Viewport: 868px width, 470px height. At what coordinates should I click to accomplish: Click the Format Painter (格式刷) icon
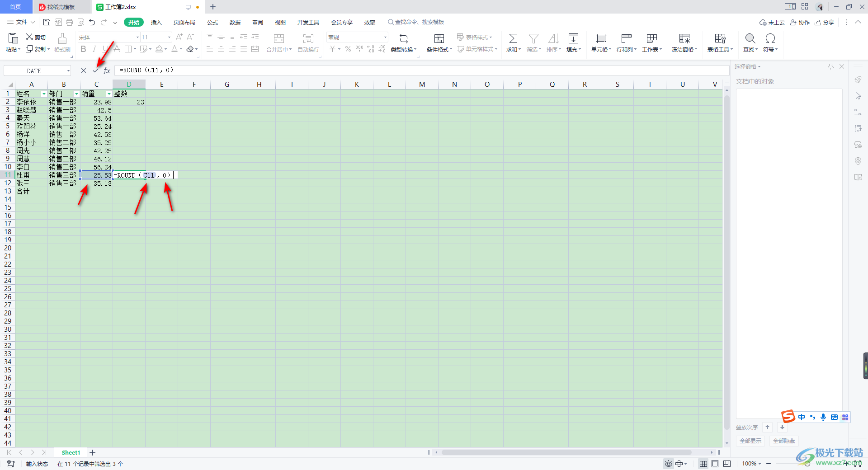(62, 38)
